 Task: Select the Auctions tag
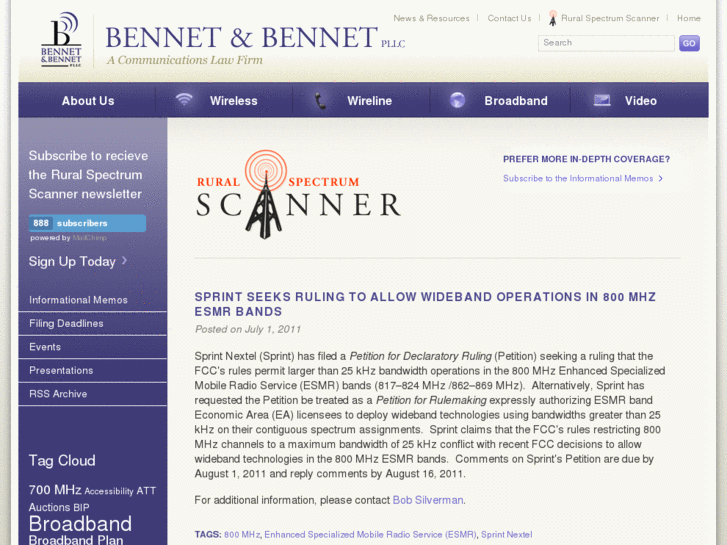pos(49,507)
